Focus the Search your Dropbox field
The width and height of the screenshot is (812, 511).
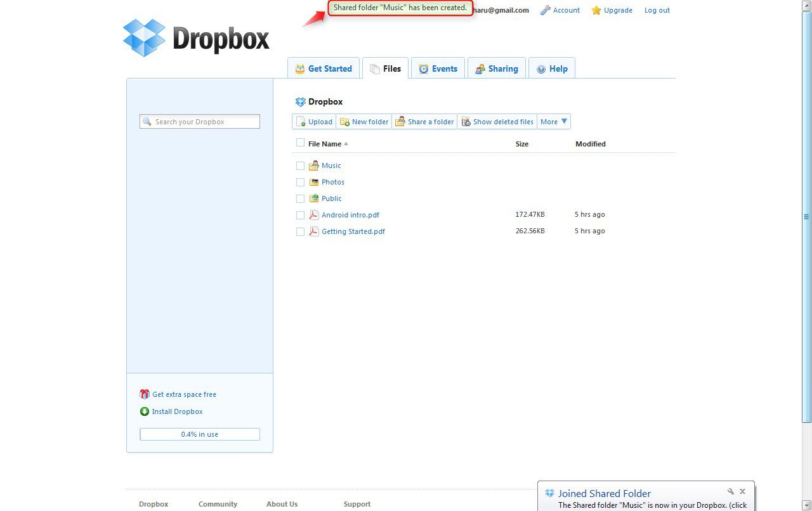pos(200,122)
